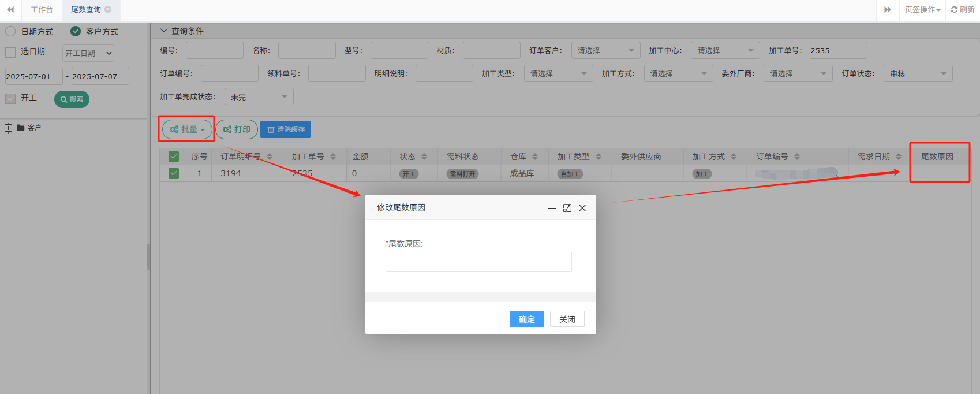
Task: Collapse the 查询条件 section
Action: [x=164, y=31]
